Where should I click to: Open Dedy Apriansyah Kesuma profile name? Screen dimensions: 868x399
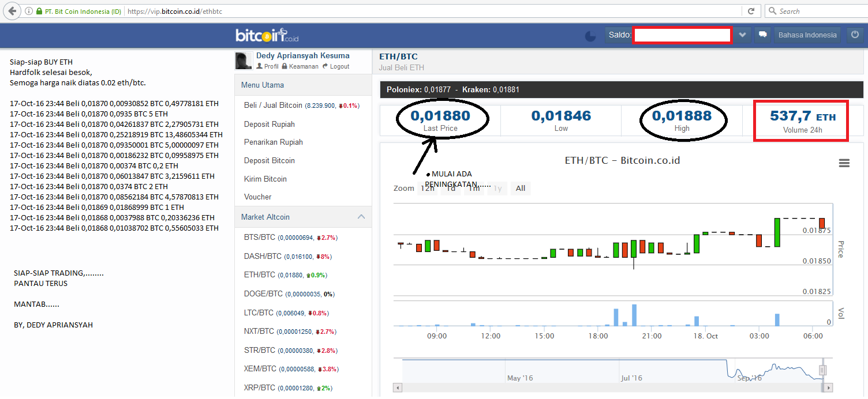tap(303, 56)
